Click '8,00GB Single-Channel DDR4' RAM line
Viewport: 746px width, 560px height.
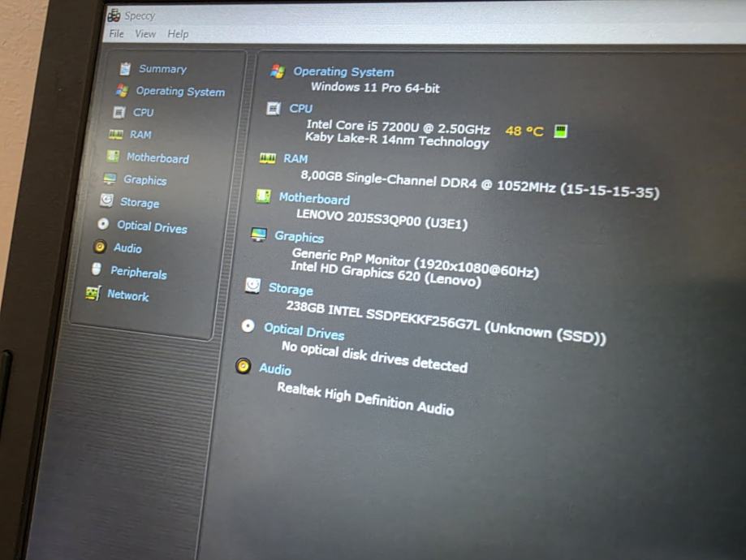click(480, 184)
